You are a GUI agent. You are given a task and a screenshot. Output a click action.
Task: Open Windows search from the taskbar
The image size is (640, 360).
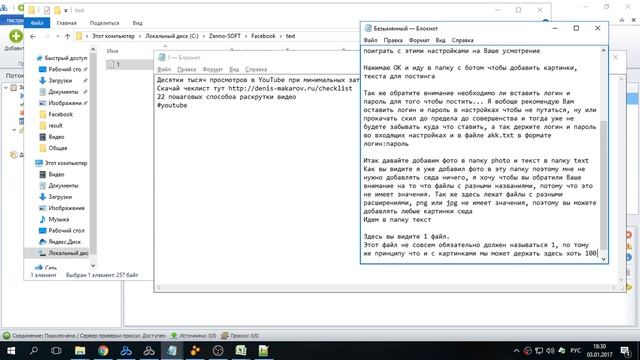click(34, 351)
